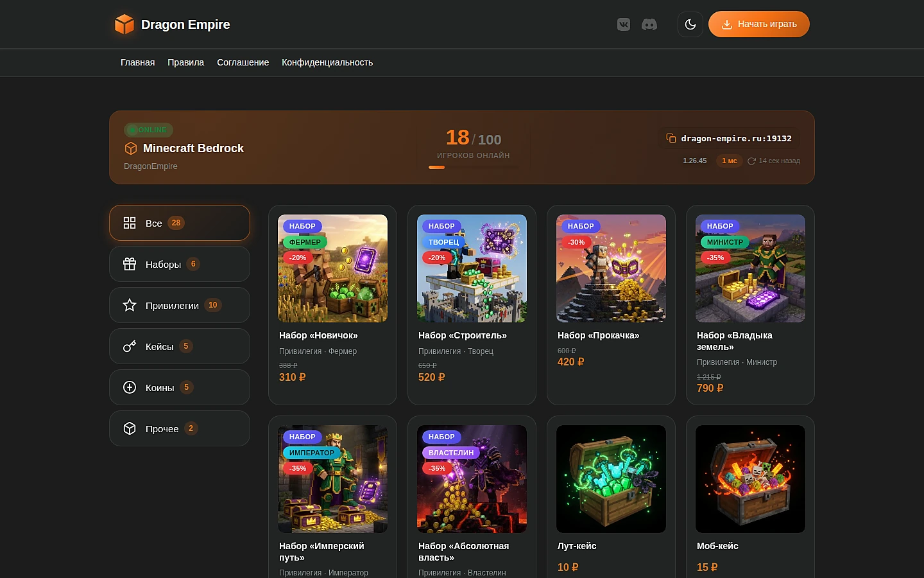Click the 'Dragon Empire' site title

coord(185,24)
